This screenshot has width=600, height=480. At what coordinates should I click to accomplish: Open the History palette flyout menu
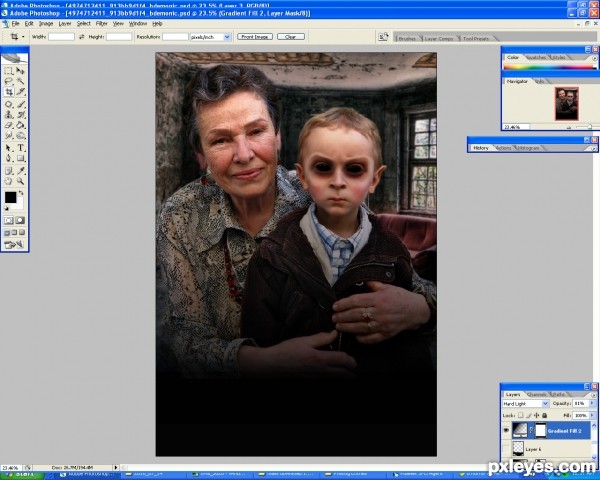coord(593,149)
